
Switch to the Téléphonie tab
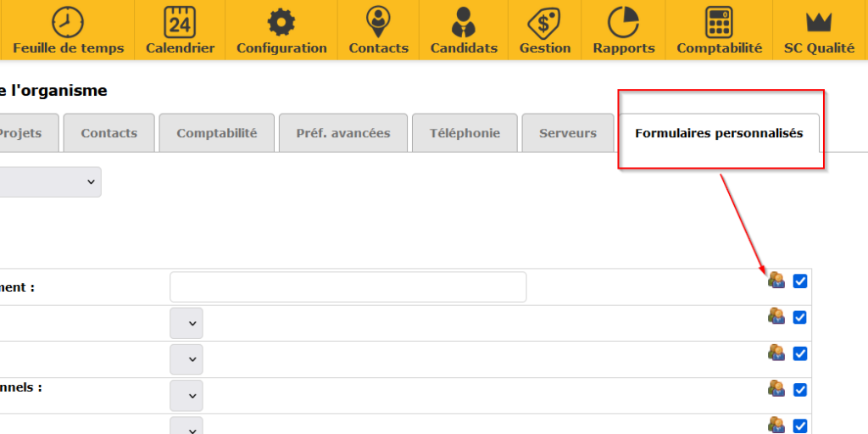click(x=465, y=133)
